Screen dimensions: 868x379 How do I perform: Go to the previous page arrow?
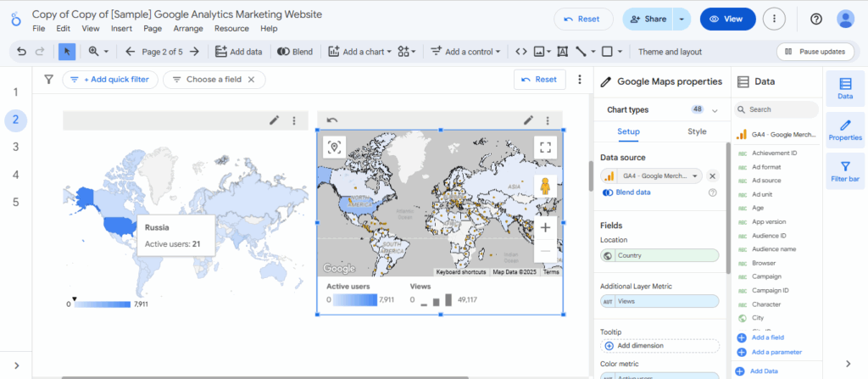coord(130,52)
